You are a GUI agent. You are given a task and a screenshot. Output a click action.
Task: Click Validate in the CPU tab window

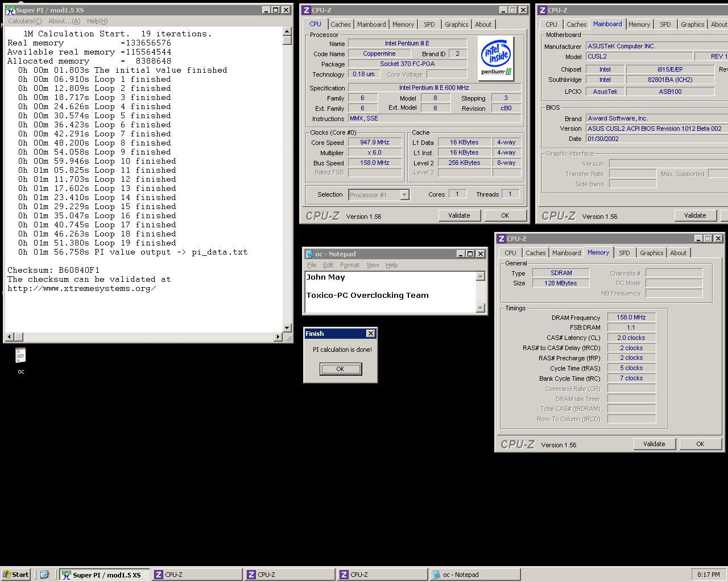(459, 215)
